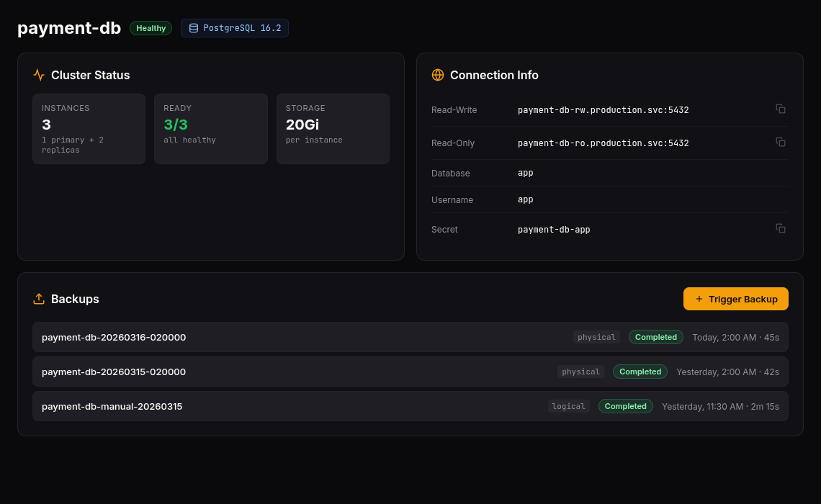Click the database icon in PostgreSQL badge
This screenshot has height=504, width=821.
click(x=193, y=28)
